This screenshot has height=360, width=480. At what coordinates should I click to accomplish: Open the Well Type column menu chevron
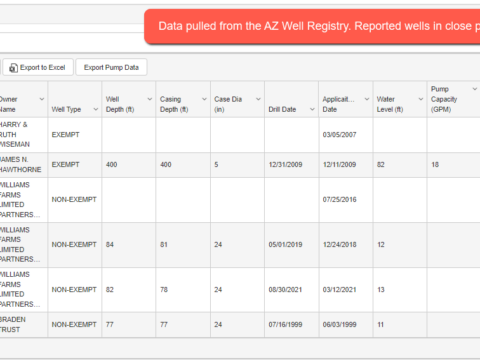point(96,109)
